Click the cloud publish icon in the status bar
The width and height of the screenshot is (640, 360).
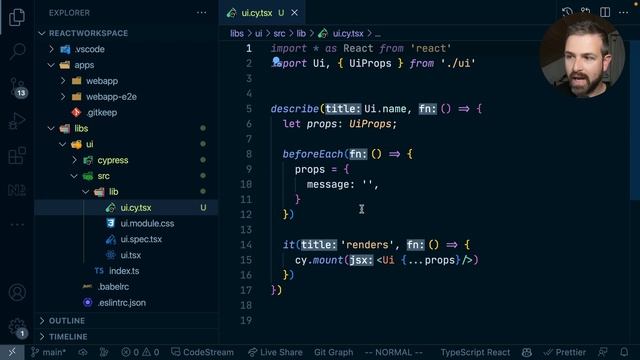[83, 352]
